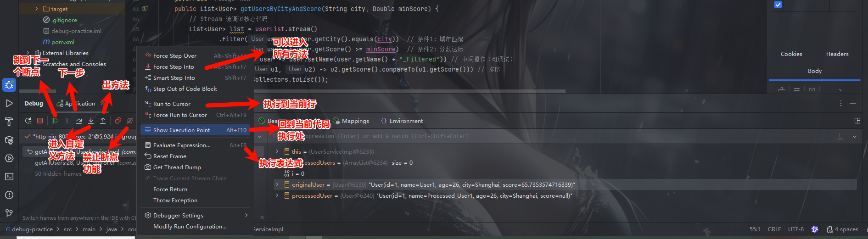Click Show Execution Point menu item
The image size is (868, 239).
coord(195,130)
